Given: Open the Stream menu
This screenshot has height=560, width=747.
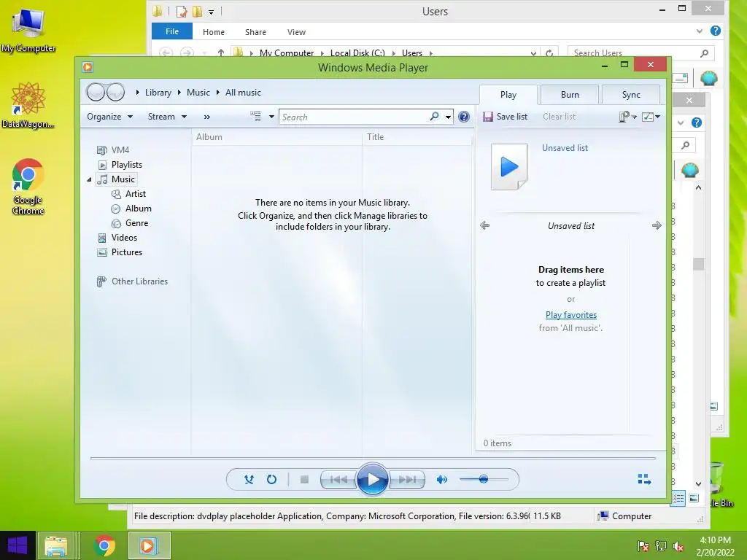Looking at the screenshot, I should click(167, 117).
